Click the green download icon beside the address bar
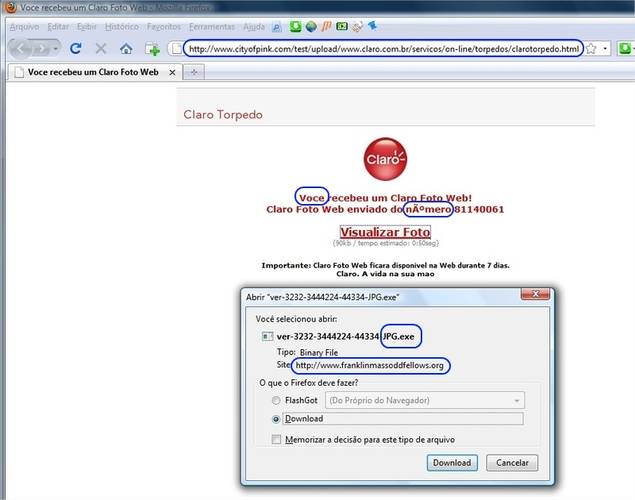This screenshot has width=635, height=500. [x=625, y=49]
